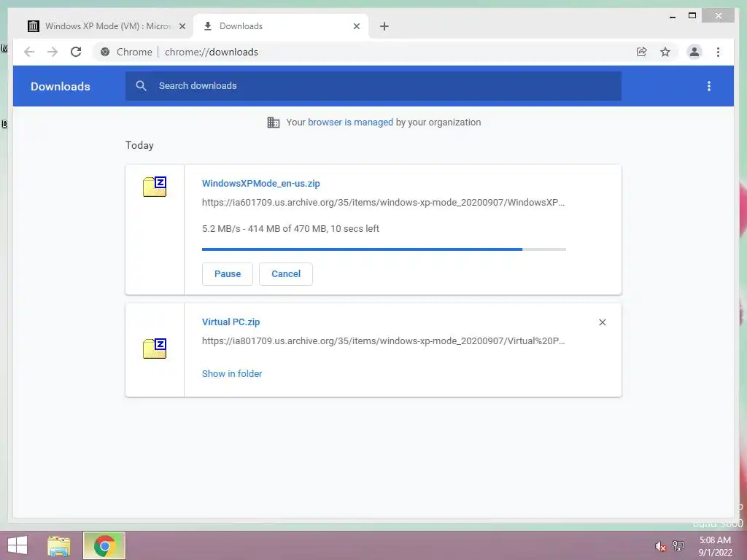
Task: Open the Virtual PC.zip file link
Action: point(231,322)
